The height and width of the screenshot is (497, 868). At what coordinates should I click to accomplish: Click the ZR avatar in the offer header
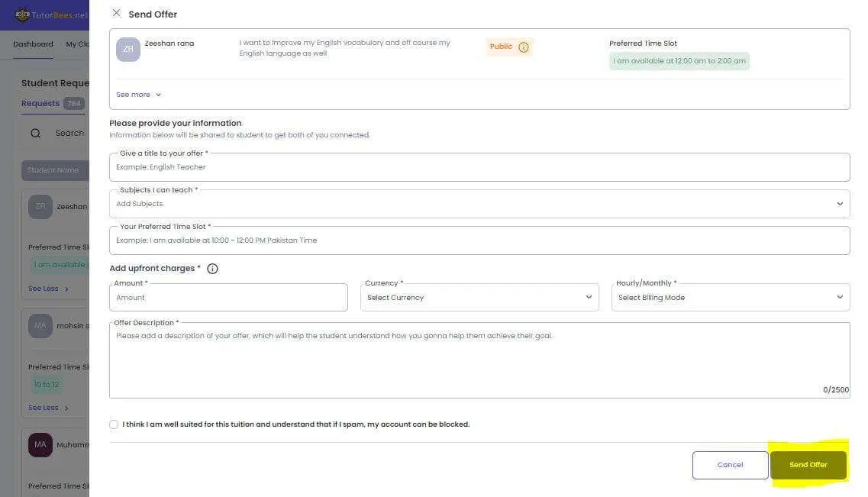point(128,50)
